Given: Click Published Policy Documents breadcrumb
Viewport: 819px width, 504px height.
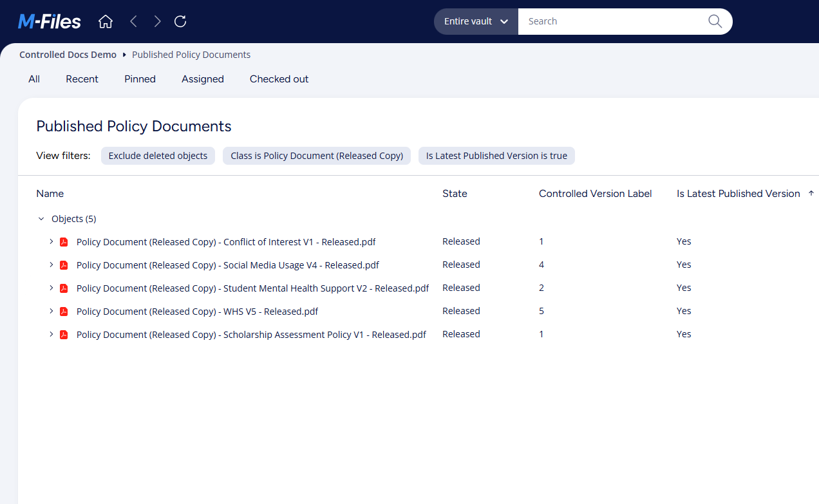Looking at the screenshot, I should point(191,55).
